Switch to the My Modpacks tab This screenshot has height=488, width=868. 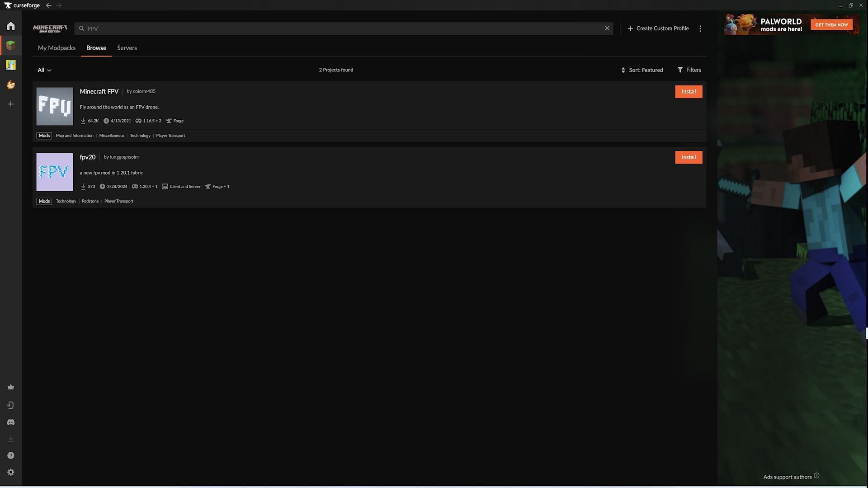[x=57, y=48]
